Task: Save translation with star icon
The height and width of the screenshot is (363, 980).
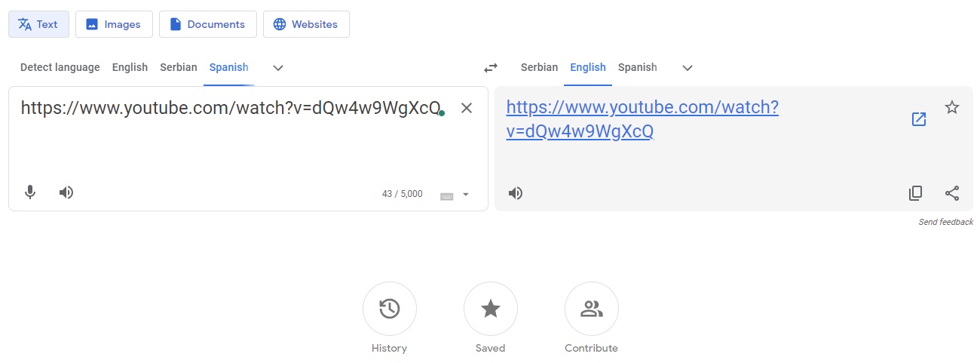Action: (x=952, y=107)
